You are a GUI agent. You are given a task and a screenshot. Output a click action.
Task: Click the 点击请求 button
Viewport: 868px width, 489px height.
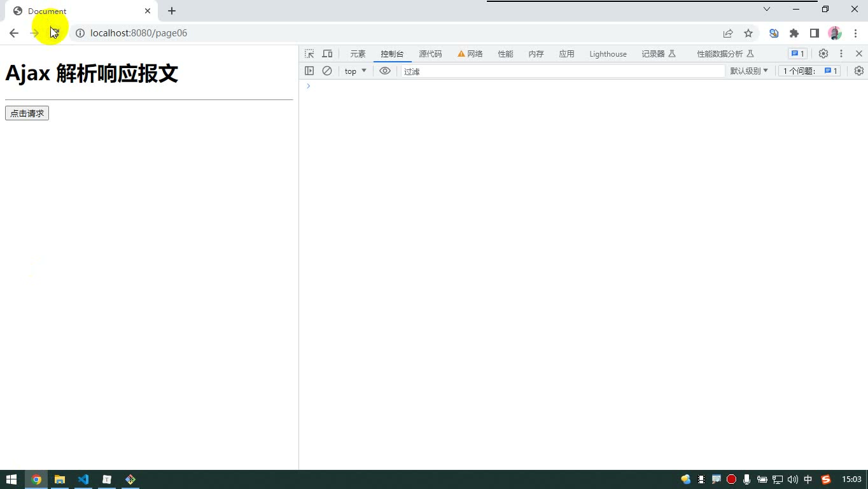27,113
